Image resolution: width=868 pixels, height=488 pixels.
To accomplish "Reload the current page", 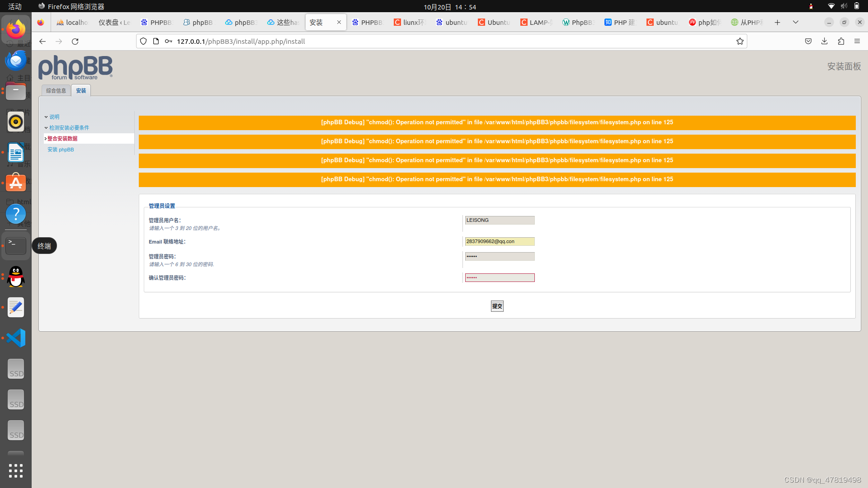I will (x=75, y=41).
